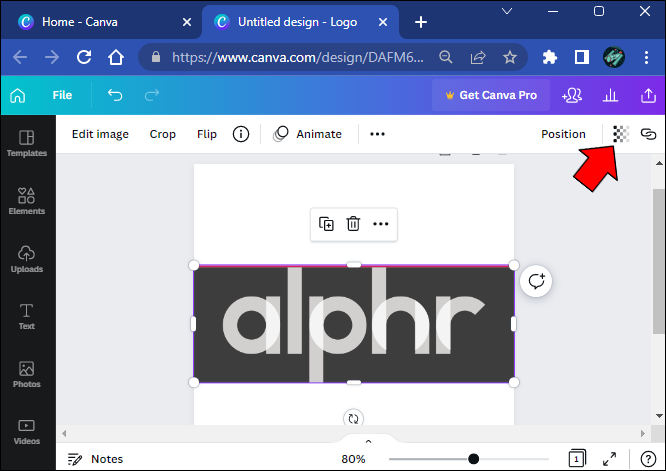Close the Home - Canva tab
Viewport: 666px width, 471px height.
click(187, 22)
